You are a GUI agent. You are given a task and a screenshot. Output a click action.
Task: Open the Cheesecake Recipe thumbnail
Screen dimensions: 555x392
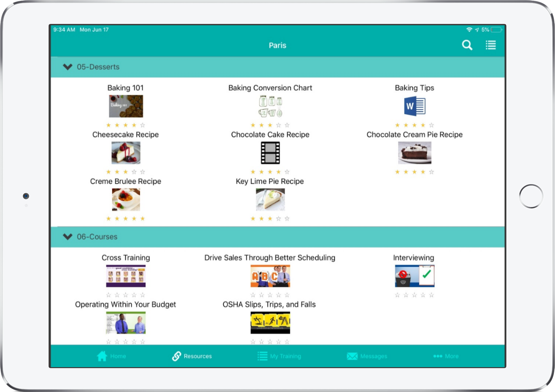tap(125, 153)
